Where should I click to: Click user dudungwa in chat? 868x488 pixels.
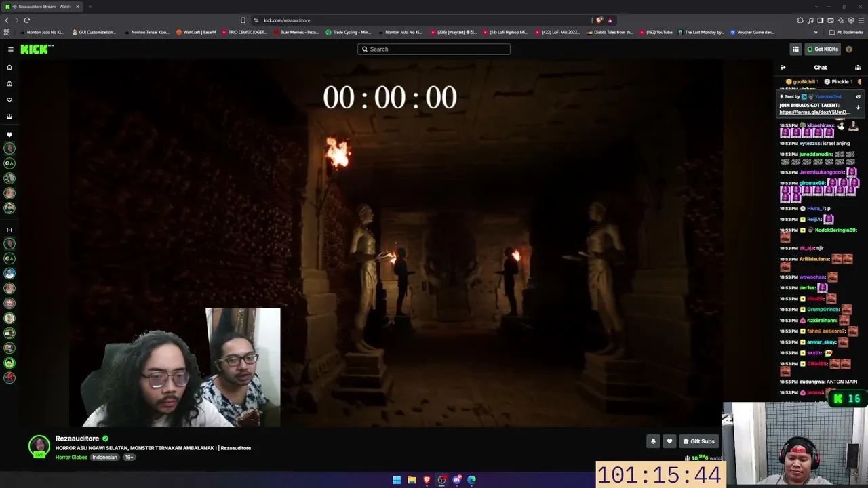point(812,382)
